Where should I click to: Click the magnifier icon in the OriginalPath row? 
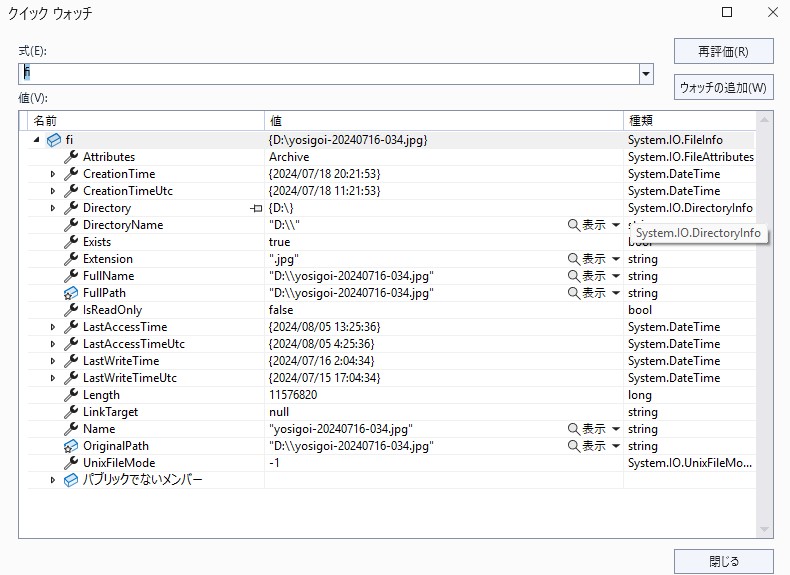pos(573,446)
